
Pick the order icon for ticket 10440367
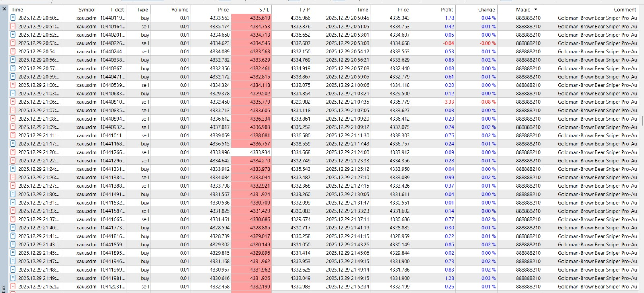13,68
